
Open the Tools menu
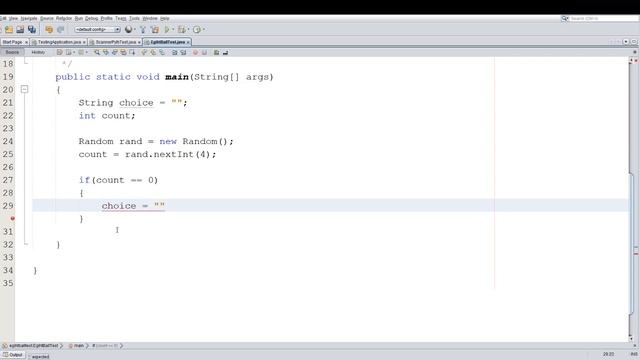pyautogui.click(x=134, y=18)
